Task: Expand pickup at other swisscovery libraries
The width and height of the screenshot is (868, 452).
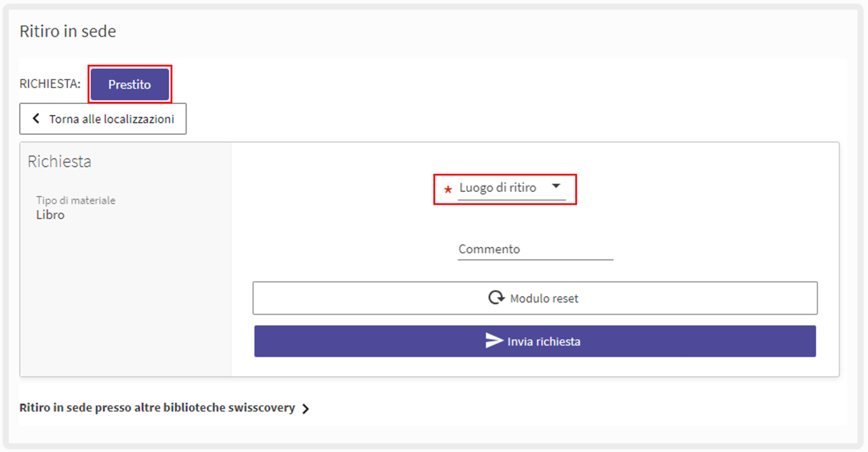Action: coord(157,408)
